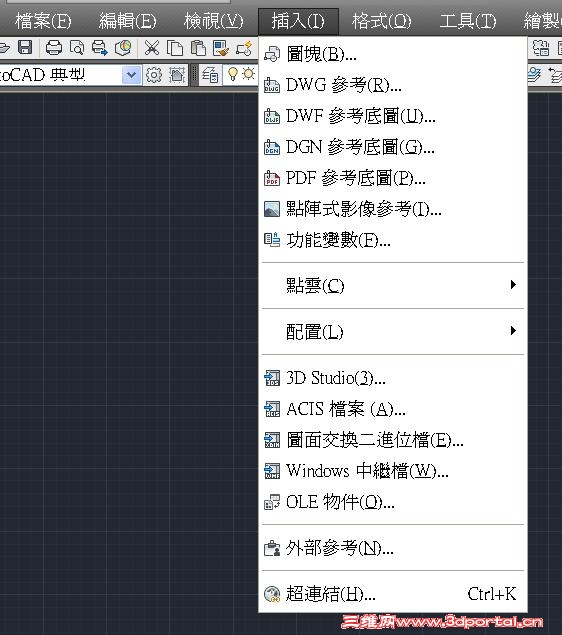
Task: Click the Paste (clipboard) toolbar icon
Action: 198,48
